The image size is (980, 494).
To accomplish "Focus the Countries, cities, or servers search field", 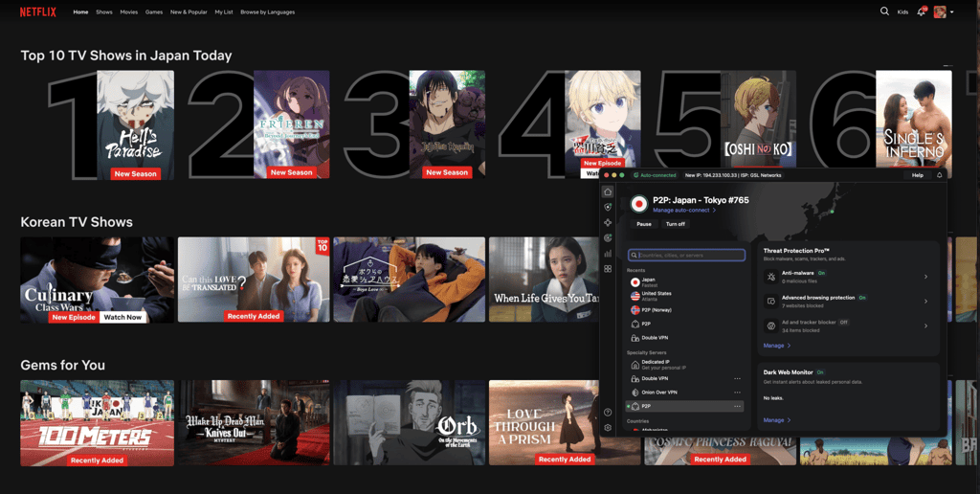I will click(686, 255).
